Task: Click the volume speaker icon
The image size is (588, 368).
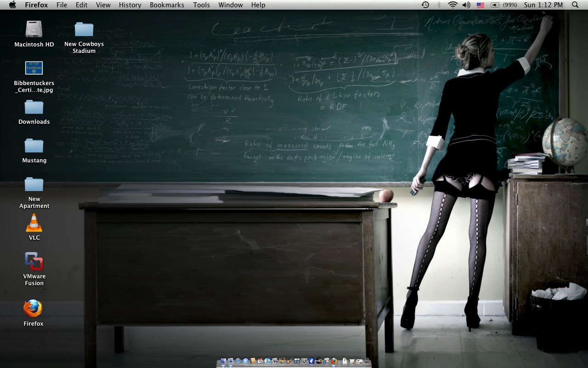Action: tap(466, 5)
